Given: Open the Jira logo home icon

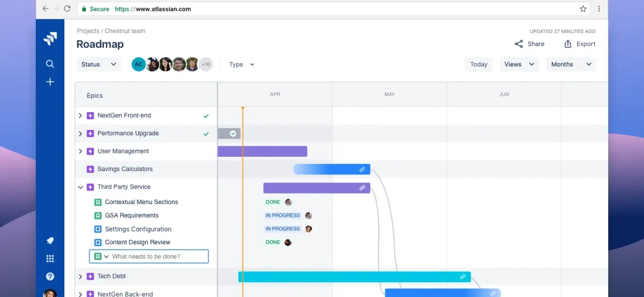Looking at the screenshot, I should (x=50, y=39).
